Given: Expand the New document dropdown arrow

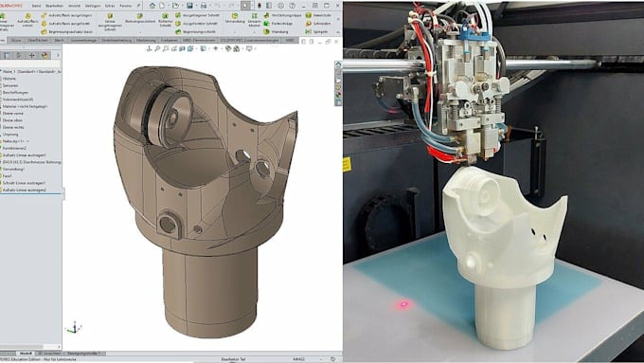Looking at the screenshot, I should tap(168, 6).
